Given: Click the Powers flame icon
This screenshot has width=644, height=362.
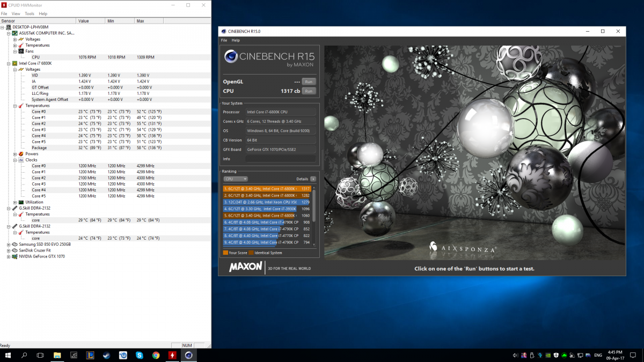Looking at the screenshot, I should 21,154.
